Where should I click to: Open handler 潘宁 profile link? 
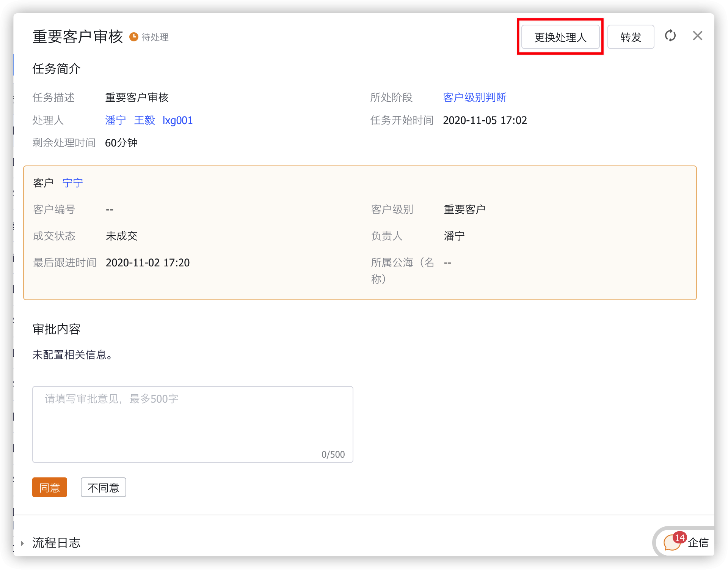[x=116, y=120]
